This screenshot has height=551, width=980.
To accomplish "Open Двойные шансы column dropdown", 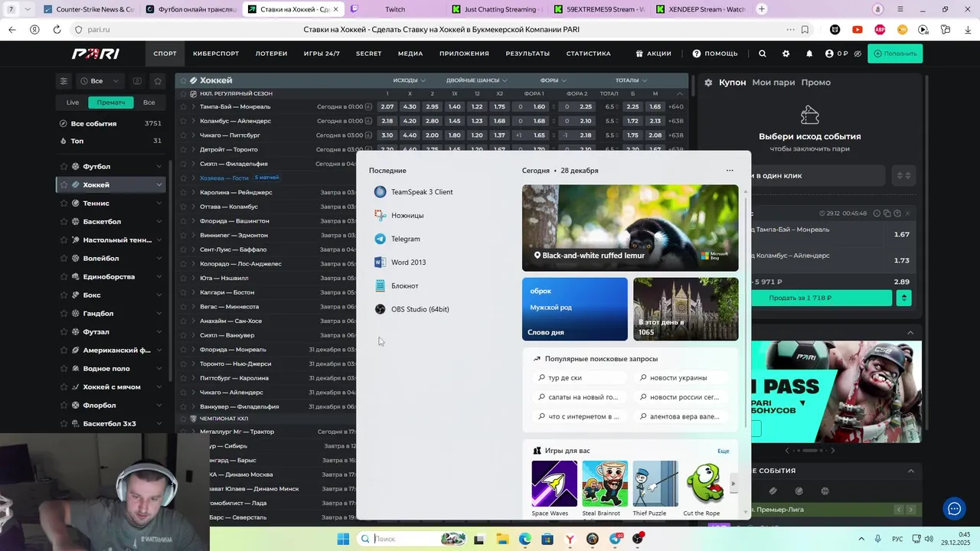I will (x=476, y=80).
